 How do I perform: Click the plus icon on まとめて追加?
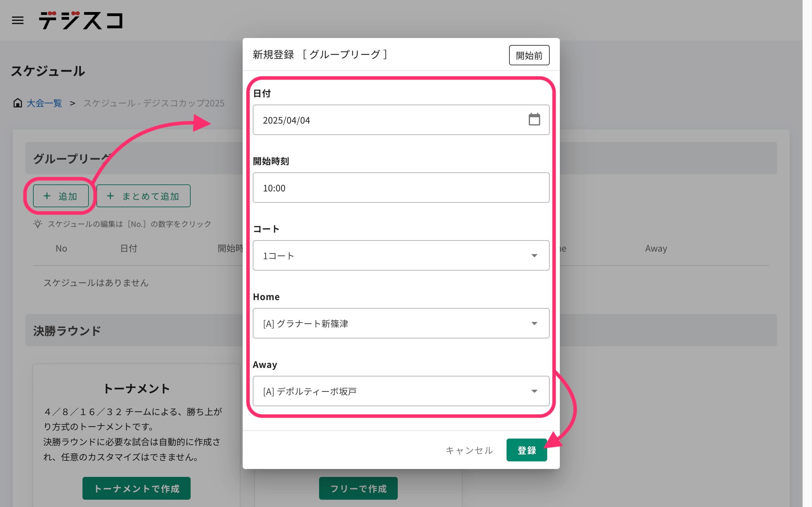click(x=110, y=196)
